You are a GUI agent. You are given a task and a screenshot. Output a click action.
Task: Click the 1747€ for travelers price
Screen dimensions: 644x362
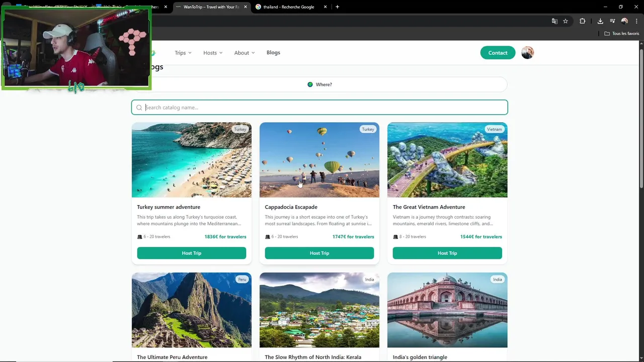353,237
